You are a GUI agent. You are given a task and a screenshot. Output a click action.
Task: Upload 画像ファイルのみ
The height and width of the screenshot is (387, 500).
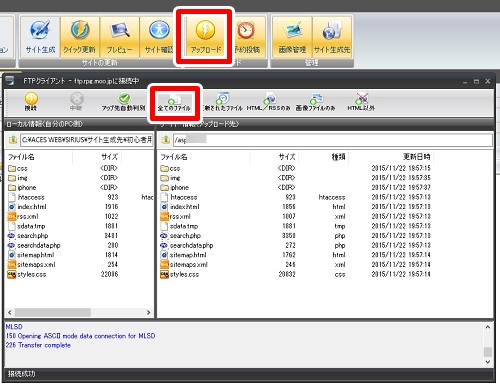point(315,102)
